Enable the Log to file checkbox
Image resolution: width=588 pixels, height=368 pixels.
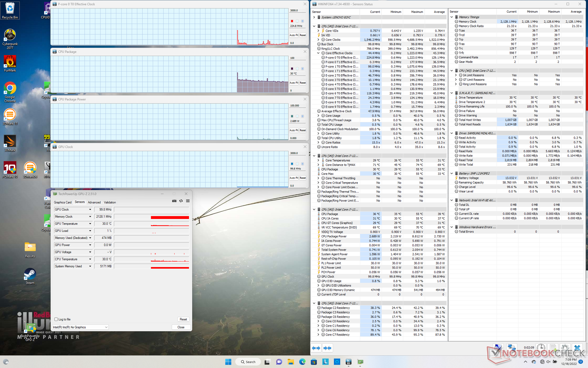pos(56,319)
